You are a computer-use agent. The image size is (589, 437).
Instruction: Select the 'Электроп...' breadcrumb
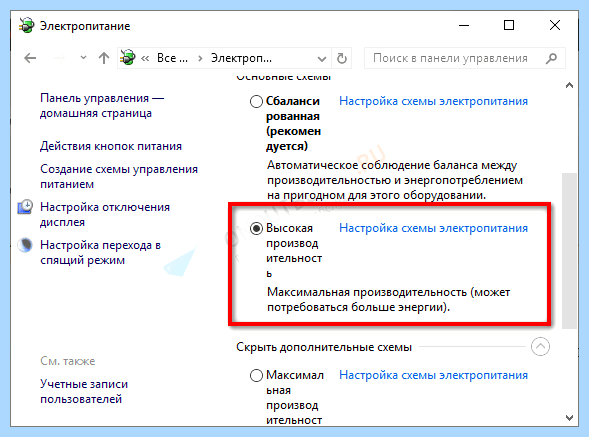[241, 58]
